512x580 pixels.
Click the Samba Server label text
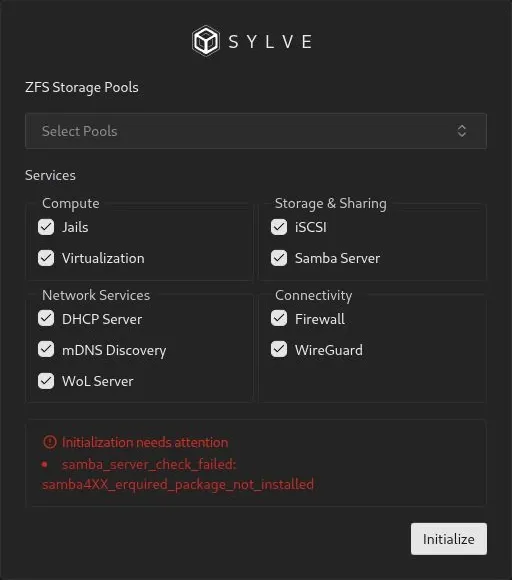click(337, 258)
